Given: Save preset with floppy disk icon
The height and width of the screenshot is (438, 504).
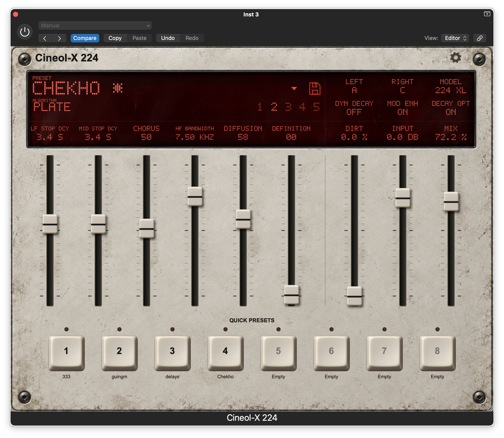Looking at the screenshot, I should (x=314, y=88).
